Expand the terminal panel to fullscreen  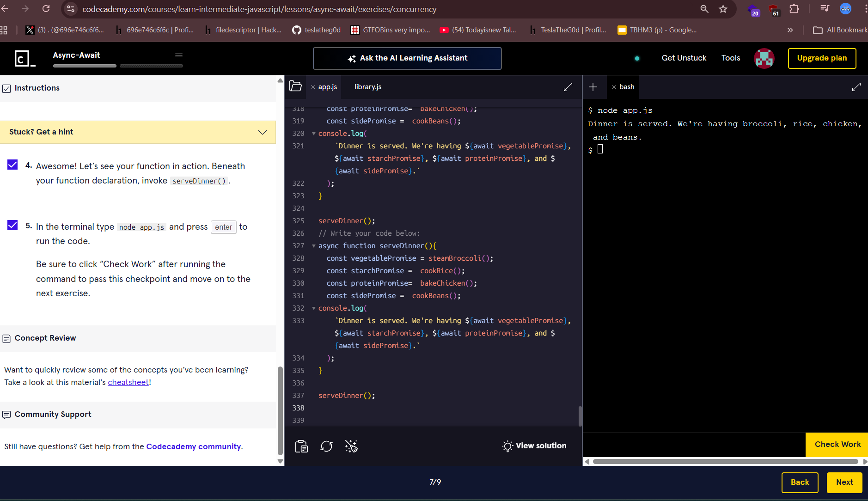click(x=856, y=87)
